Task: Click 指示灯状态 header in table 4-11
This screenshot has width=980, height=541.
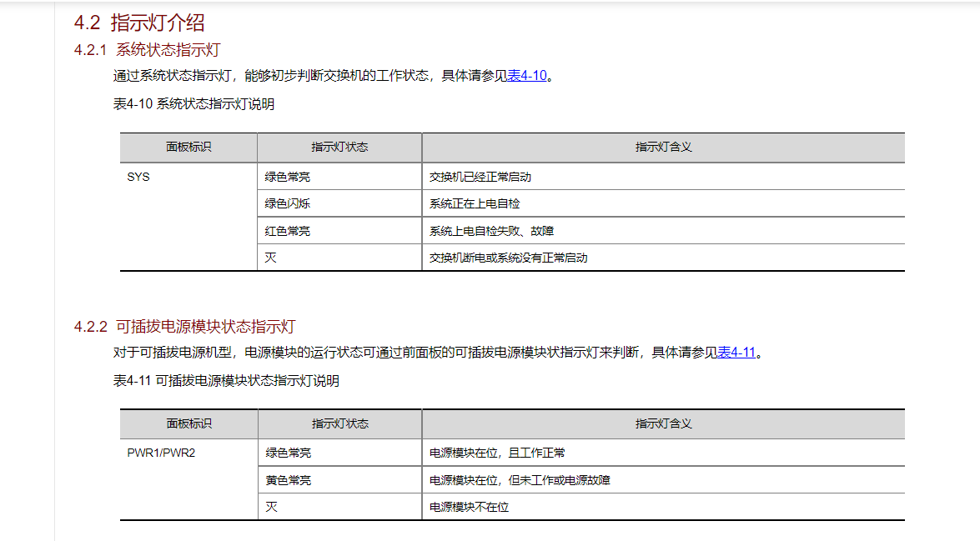Action: [x=340, y=424]
